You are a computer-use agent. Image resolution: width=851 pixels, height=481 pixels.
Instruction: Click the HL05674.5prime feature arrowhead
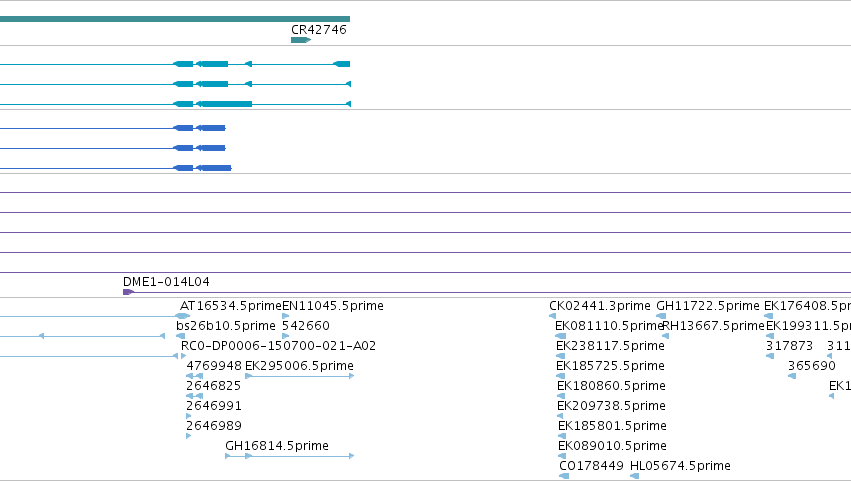tap(634, 476)
